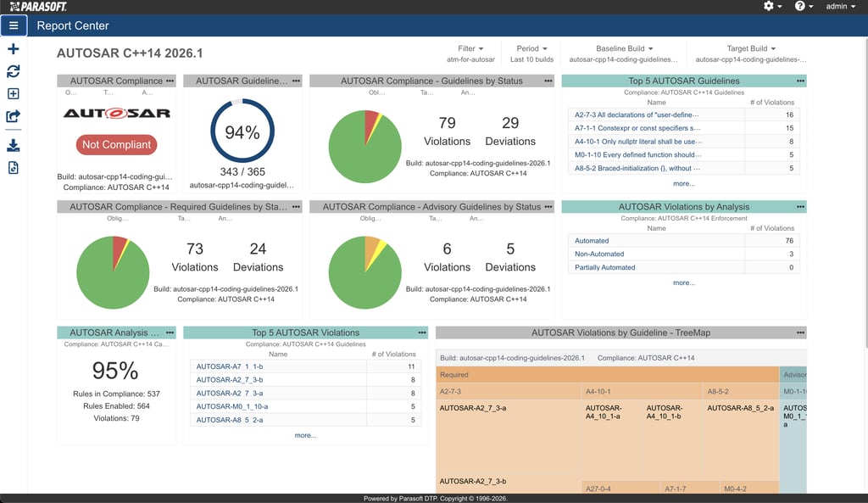Select AUTOSAR-A2_7_3-a treemap tile

tap(509, 436)
